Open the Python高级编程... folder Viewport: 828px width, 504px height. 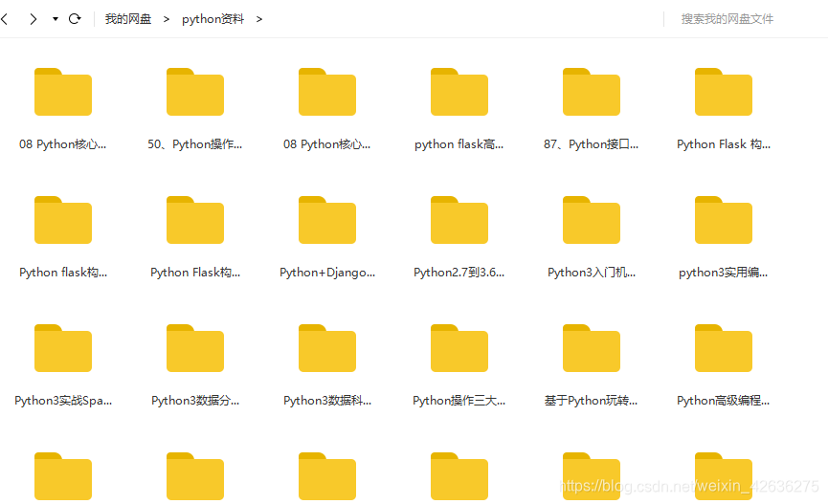pyautogui.click(x=723, y=348)
